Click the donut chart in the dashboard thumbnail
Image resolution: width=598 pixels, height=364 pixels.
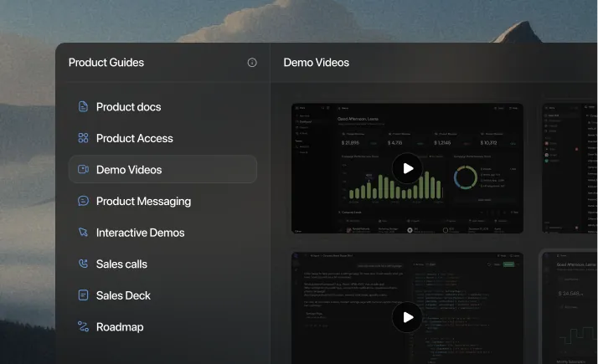click(x=466, y=177)
